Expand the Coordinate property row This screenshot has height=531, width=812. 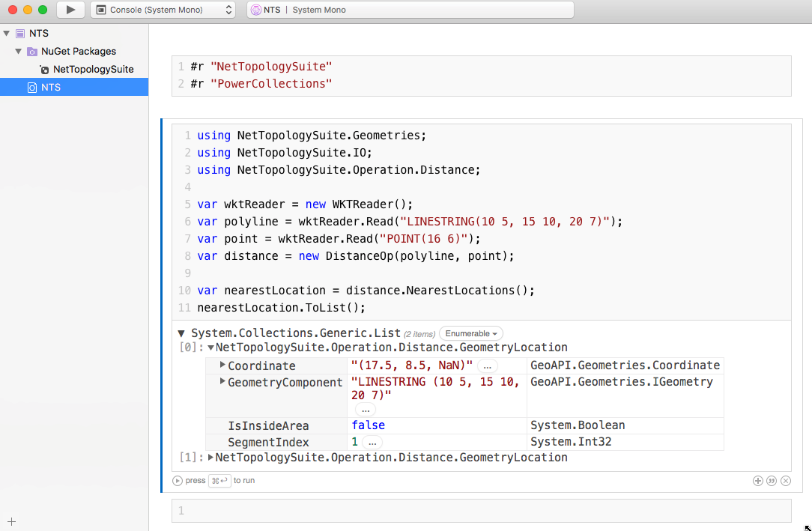point(222,365)
